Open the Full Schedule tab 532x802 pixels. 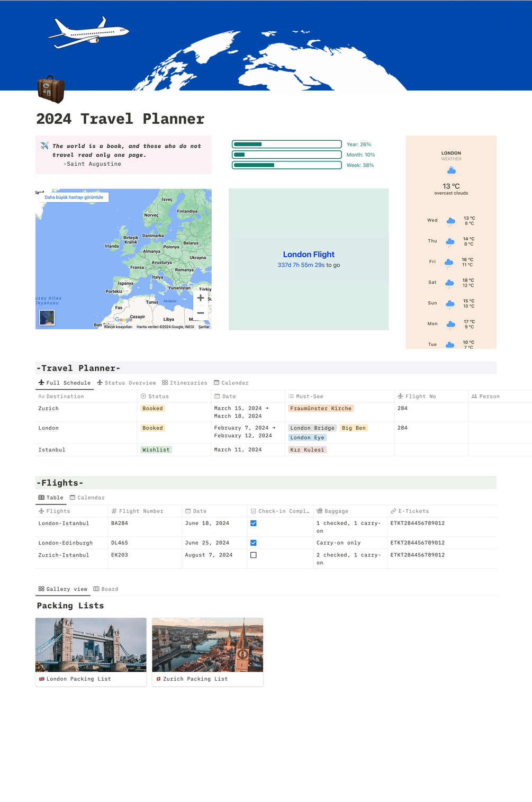point(65,383)
